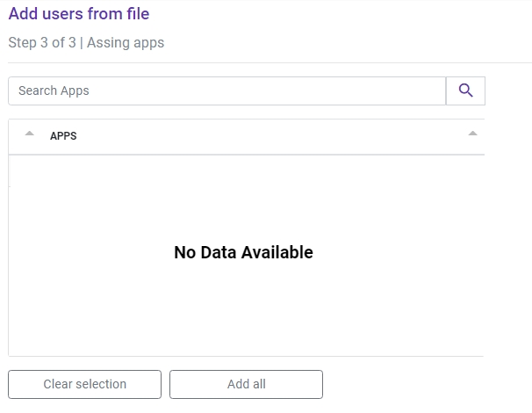
Task: Click the 'Assing apps' step label
Action: pyautogui.click(x=126, y=43)
